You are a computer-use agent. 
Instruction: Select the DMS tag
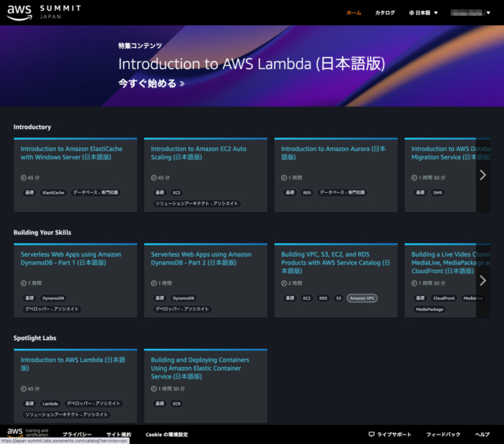click(438, 192)
